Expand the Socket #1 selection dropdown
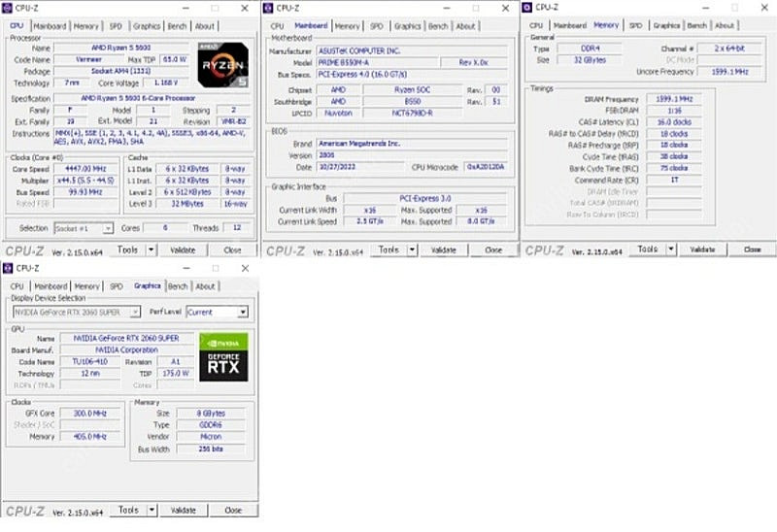 coord(108,228)
